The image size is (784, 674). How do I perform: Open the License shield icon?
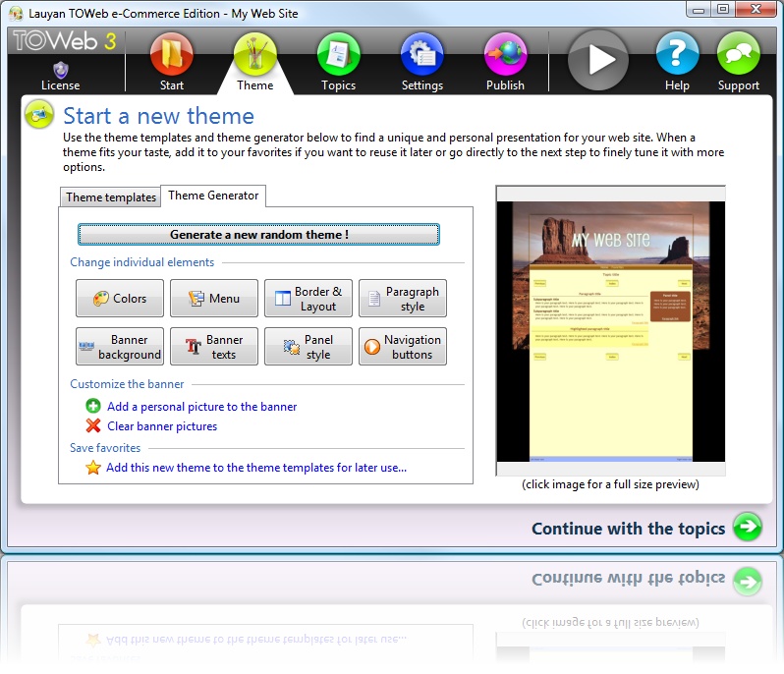click(61, 71)
